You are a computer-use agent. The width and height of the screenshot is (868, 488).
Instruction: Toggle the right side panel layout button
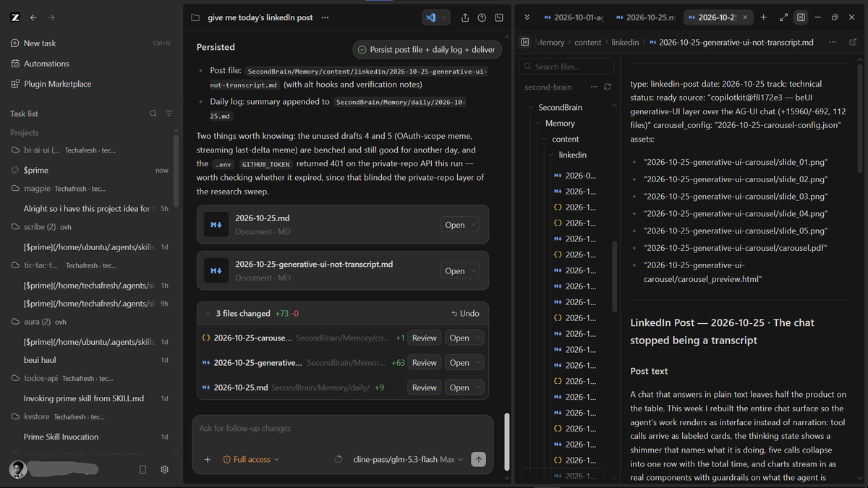[801, 17]
